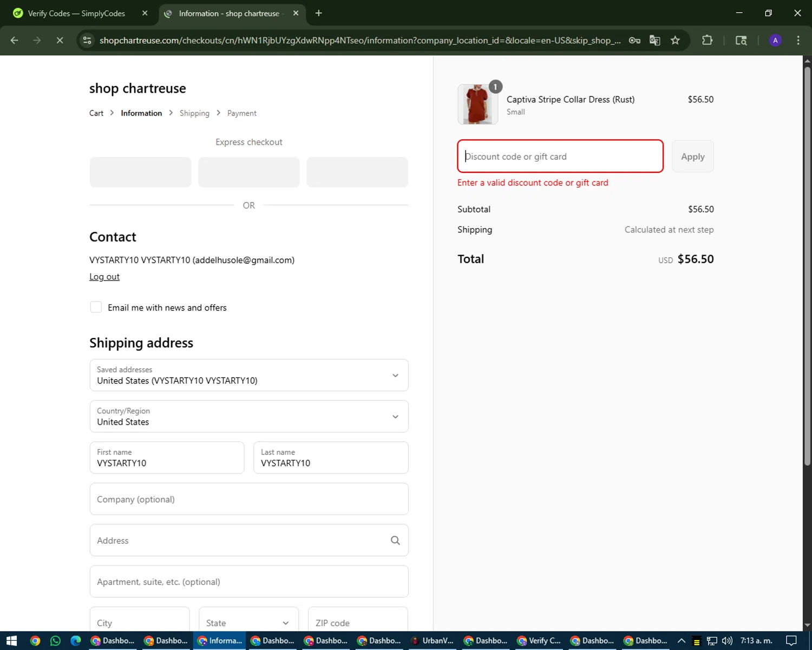Switch to the Informa taskbar window
812x650 pixels.
pos(219,641)
